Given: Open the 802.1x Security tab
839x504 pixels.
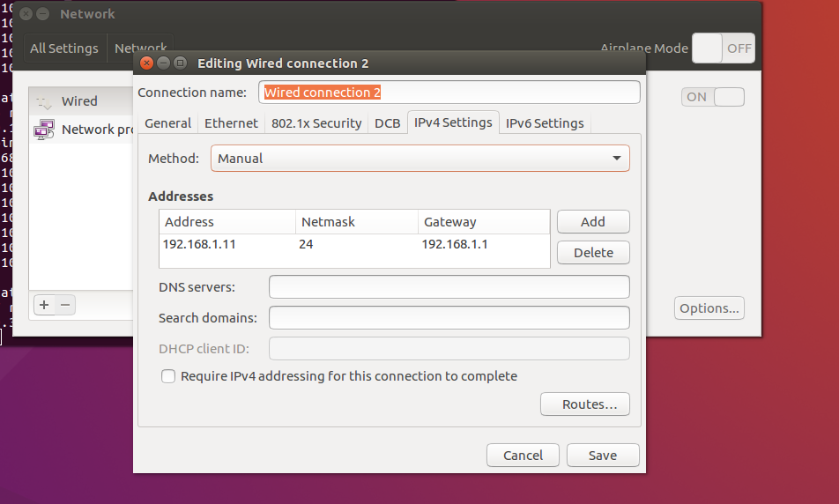Looking at the screenshot, I should (x=316, y=123).
